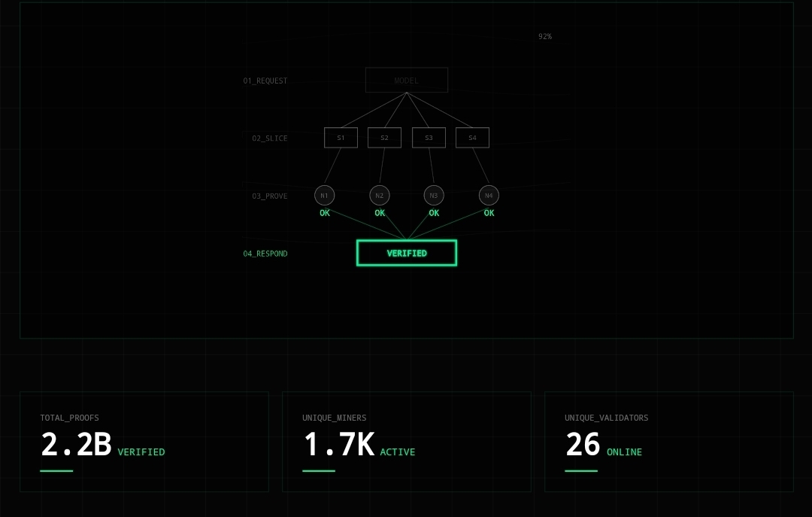Select the S4 slice box
Screen dimensions: 812x517
pos(472,138)
